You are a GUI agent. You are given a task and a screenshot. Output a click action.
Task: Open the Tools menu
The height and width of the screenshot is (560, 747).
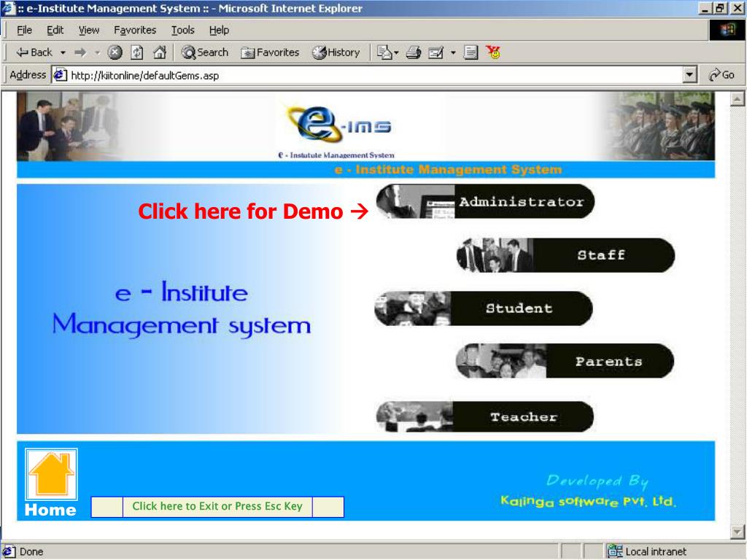[x=182, y=30]
